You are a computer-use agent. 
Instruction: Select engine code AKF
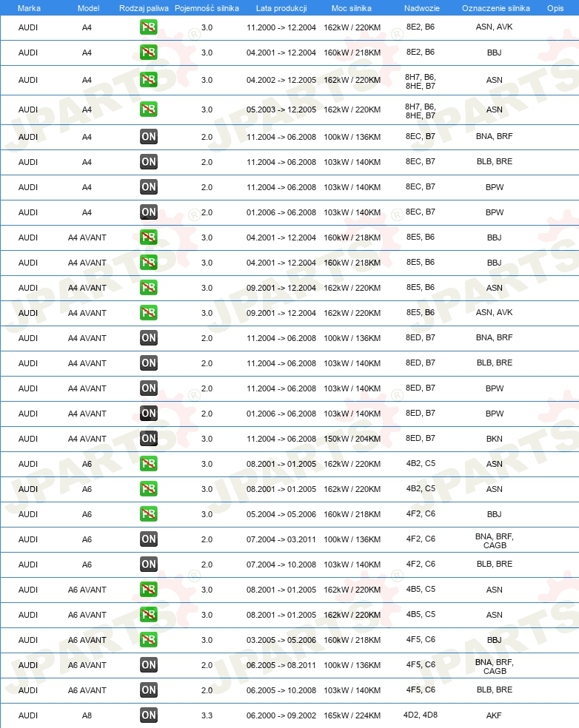point(494,715)
